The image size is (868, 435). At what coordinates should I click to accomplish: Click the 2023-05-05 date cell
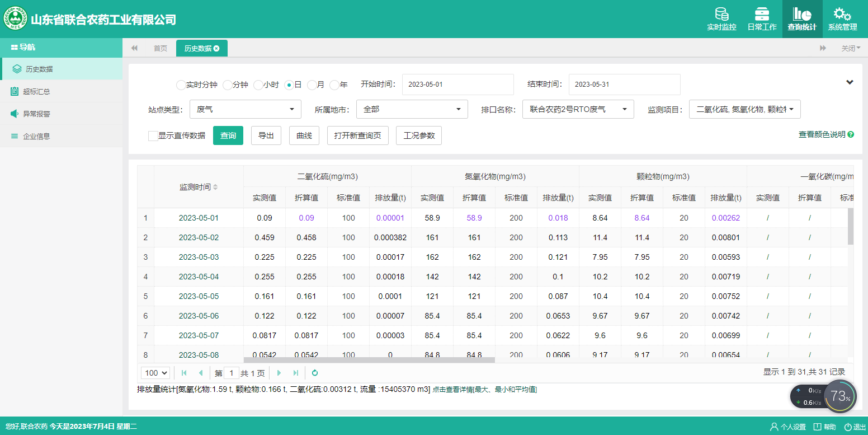(199, 296)
